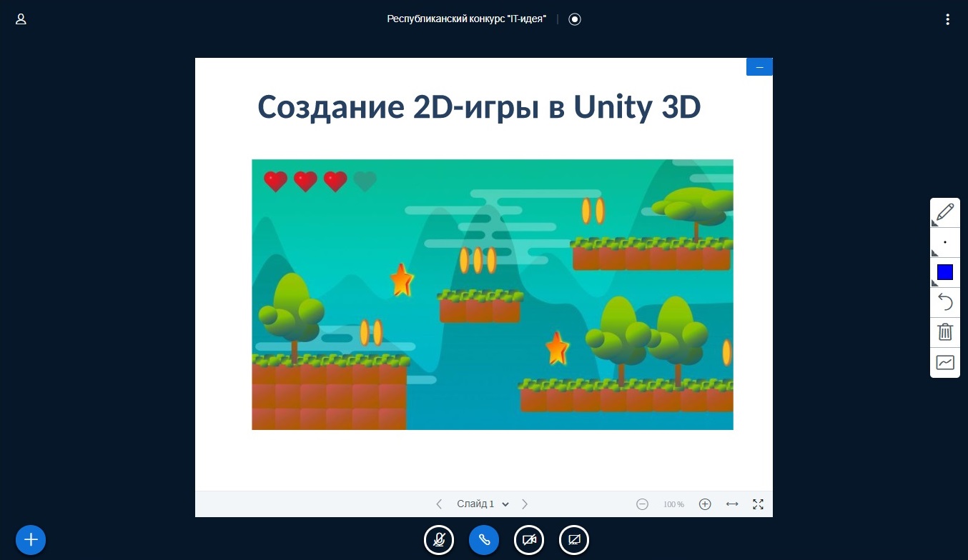The width and height of the screenshot is (968, 560).
Task: Reset zoom via the 100 % label
Action: point(673,504)
